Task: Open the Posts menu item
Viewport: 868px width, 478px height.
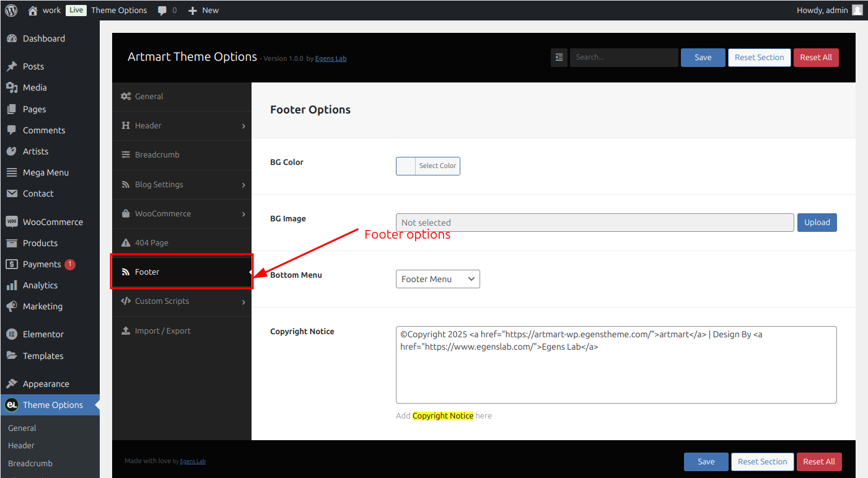Action: click(x=50, y=66)
